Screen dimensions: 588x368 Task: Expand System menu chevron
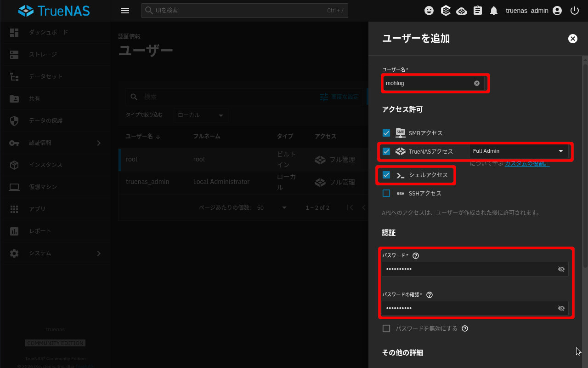[x=99, y=253]
